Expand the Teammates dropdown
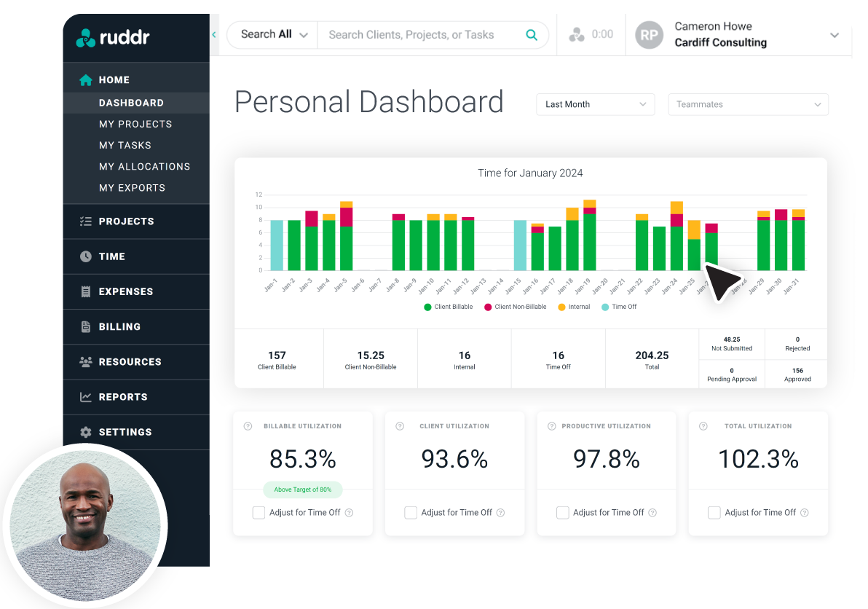868x609 pixels. click(748, 104)
